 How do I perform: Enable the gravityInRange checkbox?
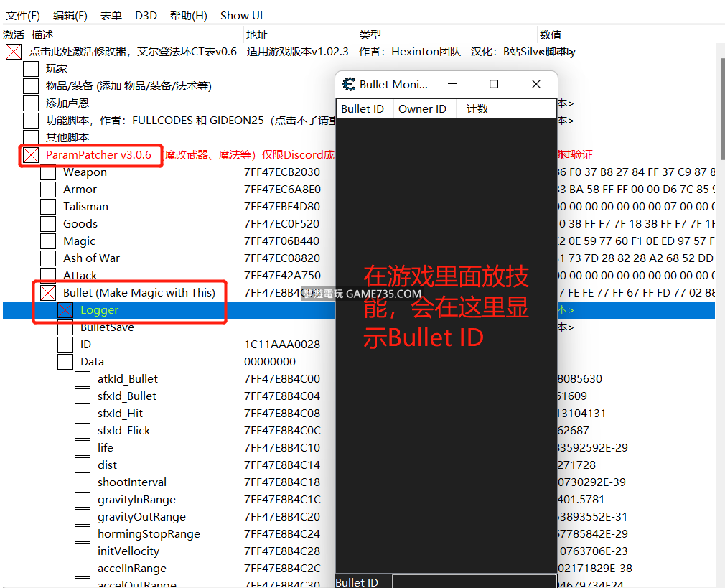point(83,500)
